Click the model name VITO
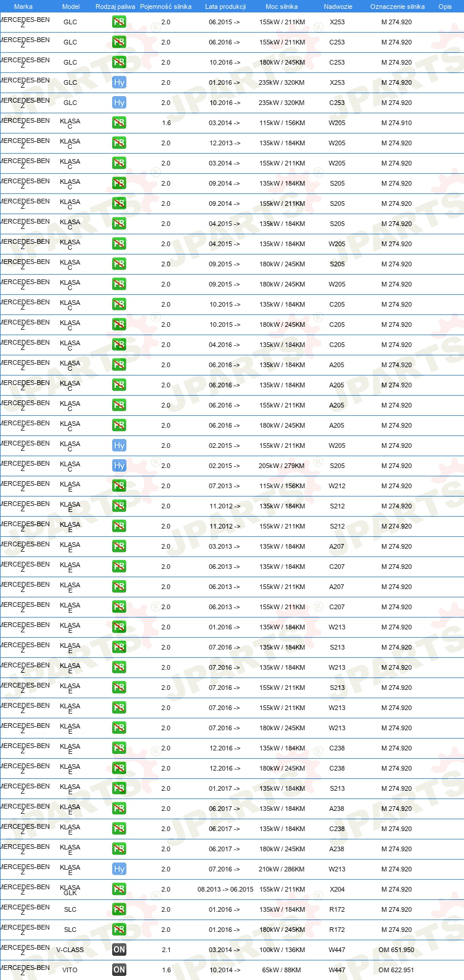464x980 pixels. click(70, 971)
